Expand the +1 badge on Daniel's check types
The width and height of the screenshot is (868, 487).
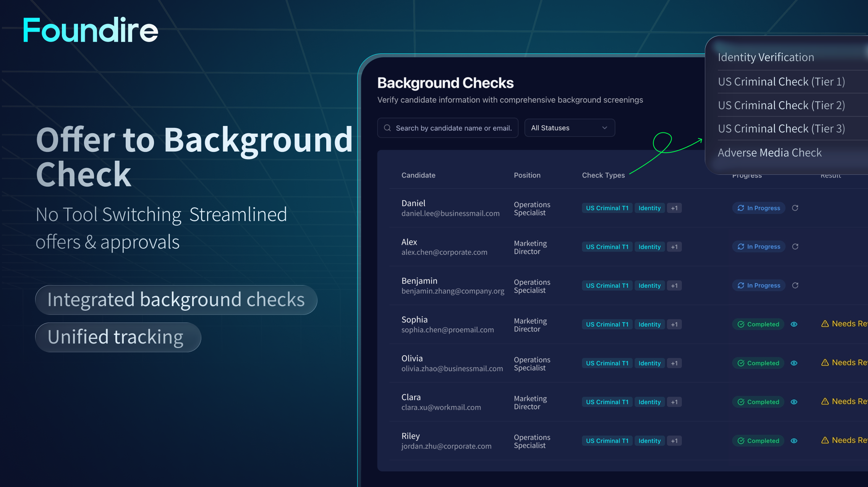pos(674,208)
